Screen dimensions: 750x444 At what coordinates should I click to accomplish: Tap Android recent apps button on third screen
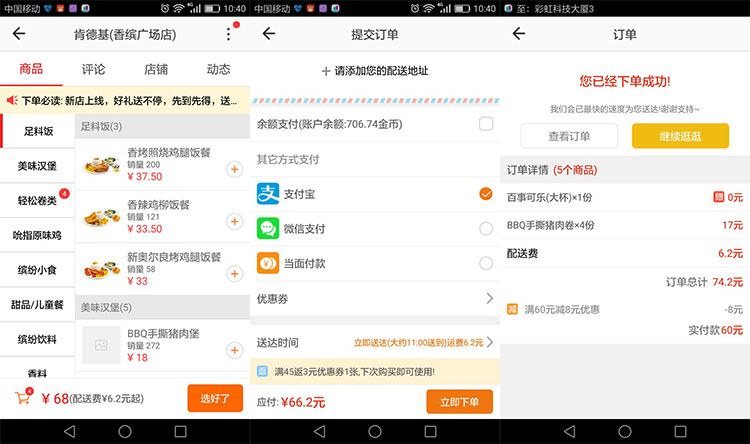point(680,432)
